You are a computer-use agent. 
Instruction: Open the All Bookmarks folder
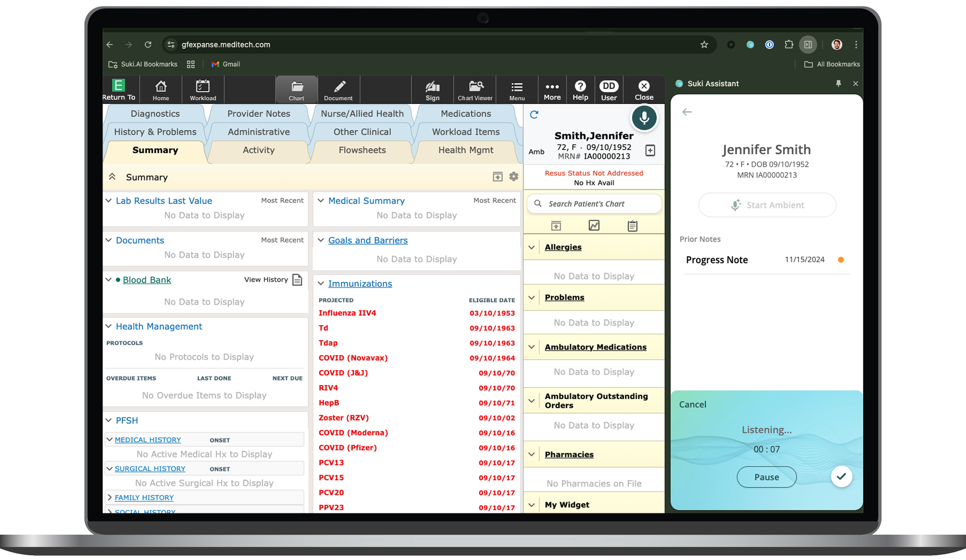coord(832,64)
